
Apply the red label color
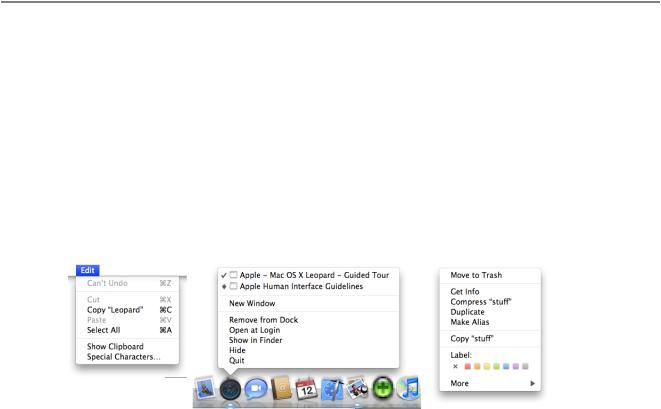[x=468, y=366]
